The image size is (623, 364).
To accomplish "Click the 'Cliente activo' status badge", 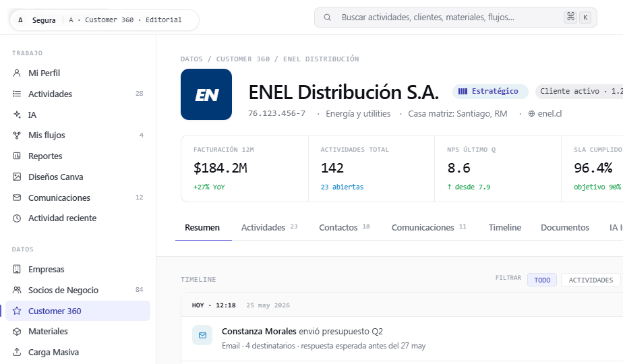I will click(x=579, y=92).
